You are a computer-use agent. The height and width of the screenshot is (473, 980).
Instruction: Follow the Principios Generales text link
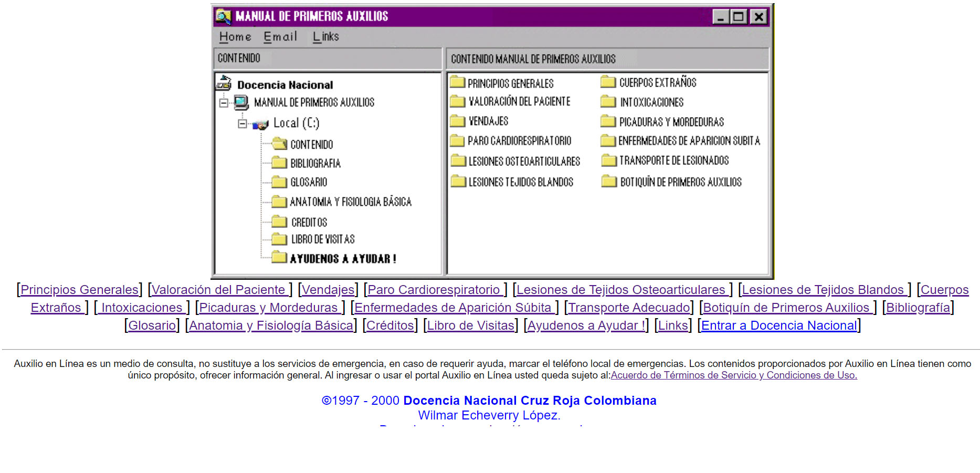[79, 290]
